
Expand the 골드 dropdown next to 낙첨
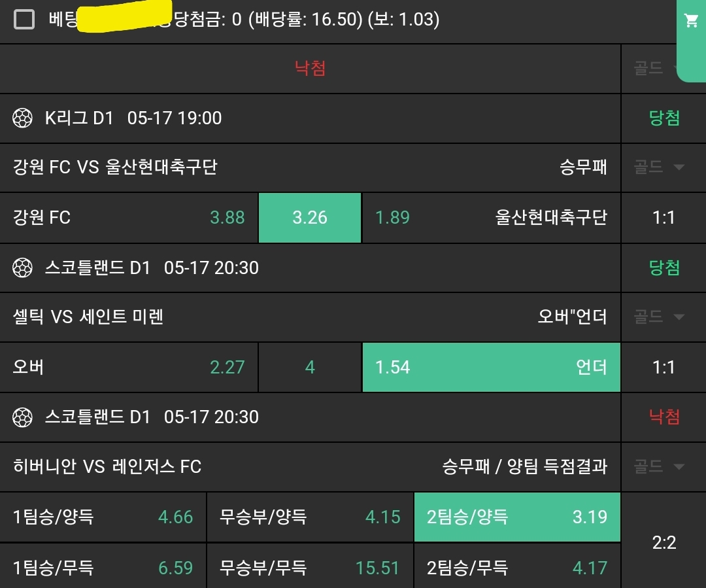click(x=658, y=68)
